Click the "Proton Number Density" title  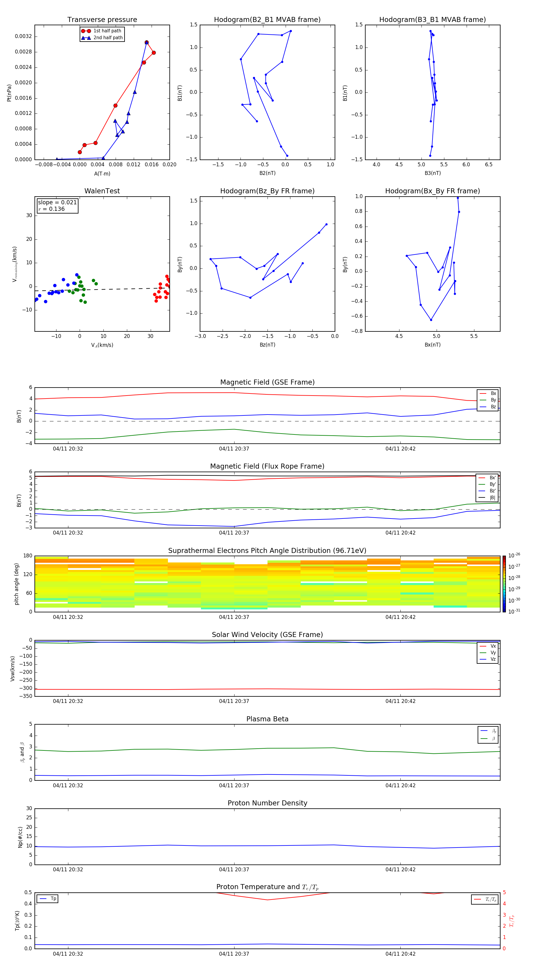267,803
